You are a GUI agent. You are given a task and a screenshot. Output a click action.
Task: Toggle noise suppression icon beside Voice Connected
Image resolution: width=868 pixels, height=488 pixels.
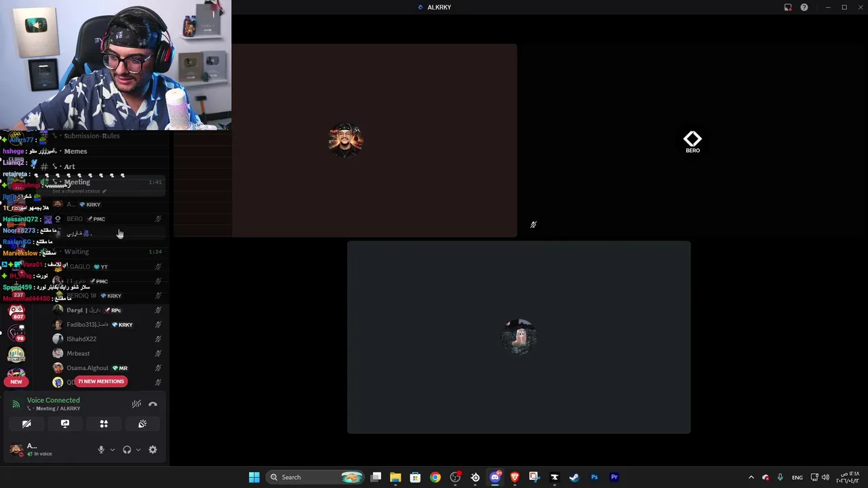136,404
